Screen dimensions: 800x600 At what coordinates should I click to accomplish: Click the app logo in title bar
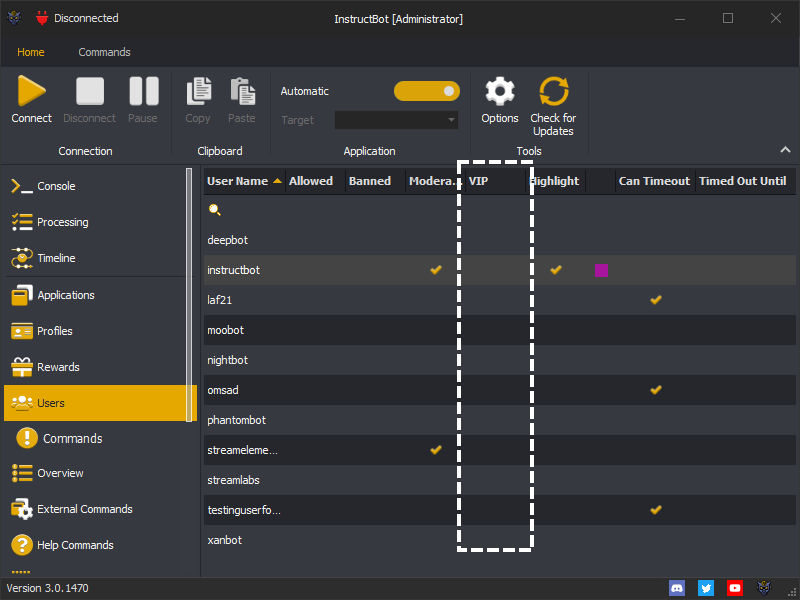coord(14,18)
